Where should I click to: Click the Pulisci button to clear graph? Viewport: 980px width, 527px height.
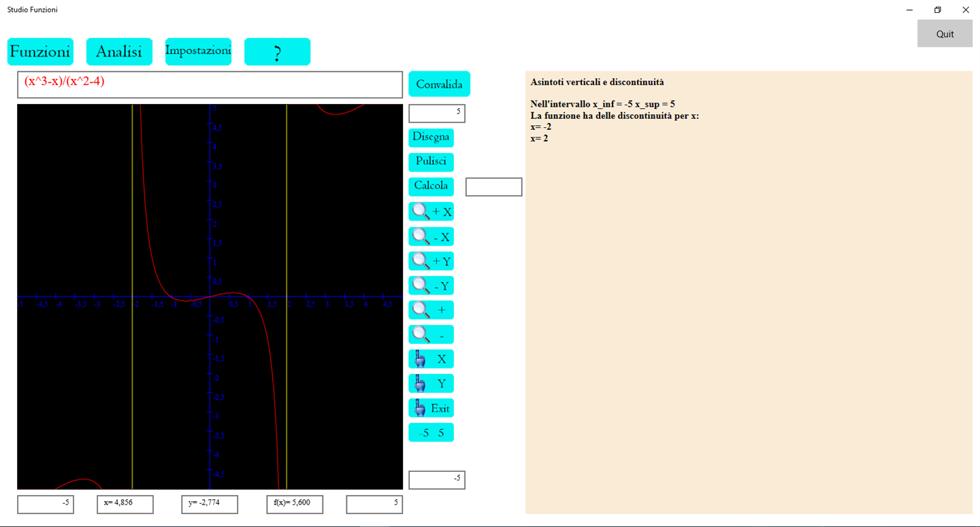[x=431, y=162]
